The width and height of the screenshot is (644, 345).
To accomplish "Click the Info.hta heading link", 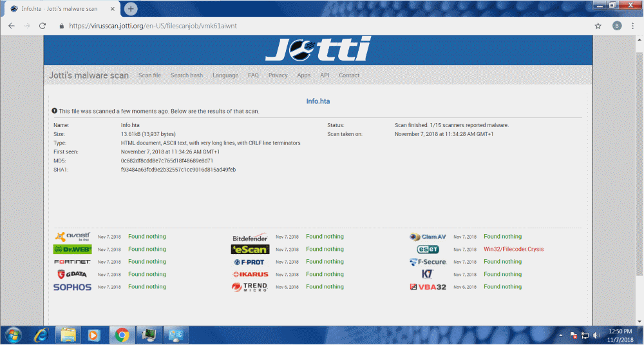I will point(318,101).
